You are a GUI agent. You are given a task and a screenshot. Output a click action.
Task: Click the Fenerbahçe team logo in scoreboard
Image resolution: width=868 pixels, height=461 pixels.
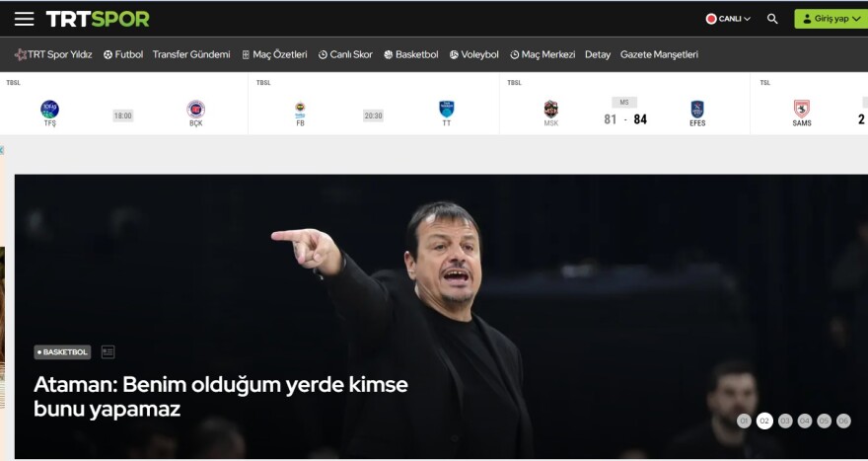[x=301, y=109]
